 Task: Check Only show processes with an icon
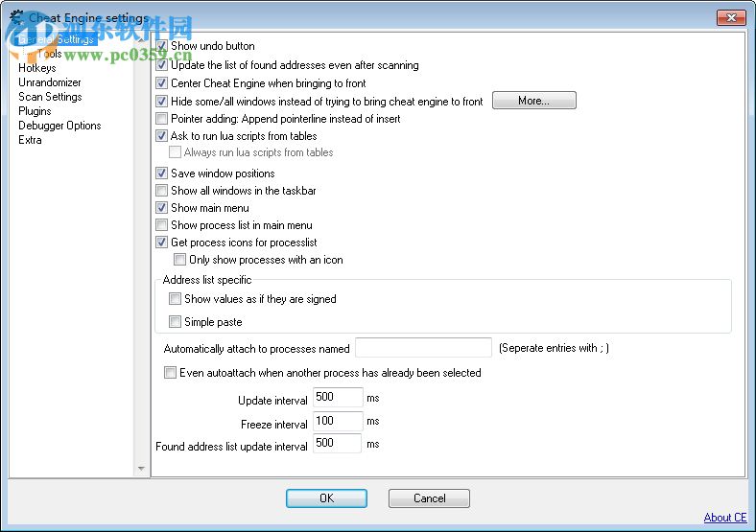click(x=179, y=260)
